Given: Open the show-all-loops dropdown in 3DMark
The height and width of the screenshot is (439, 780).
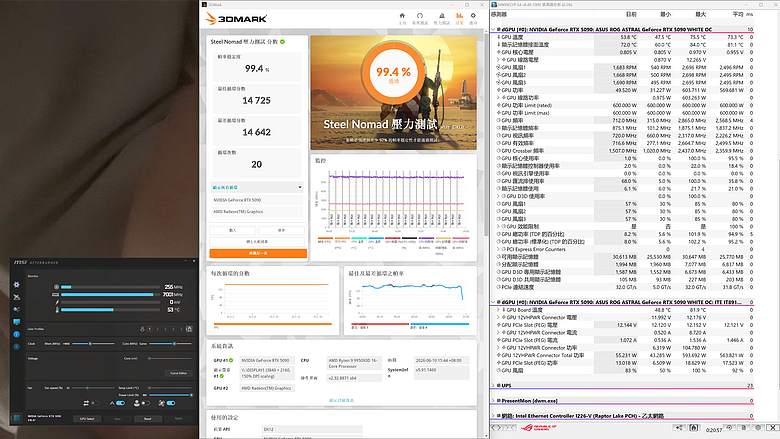Looking at the screenshot, I should pos(257,187).
